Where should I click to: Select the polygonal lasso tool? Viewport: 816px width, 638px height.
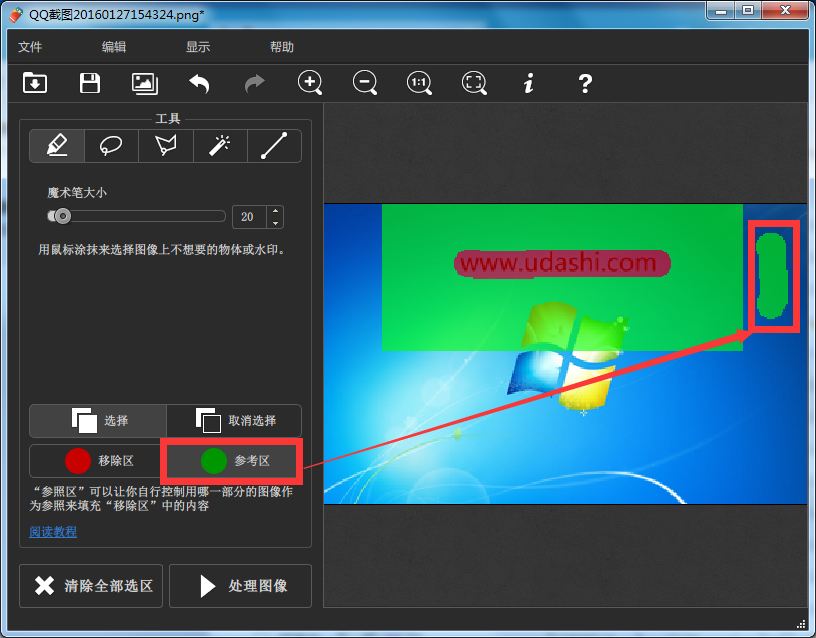pyautogui.click(x=166, y=146)
